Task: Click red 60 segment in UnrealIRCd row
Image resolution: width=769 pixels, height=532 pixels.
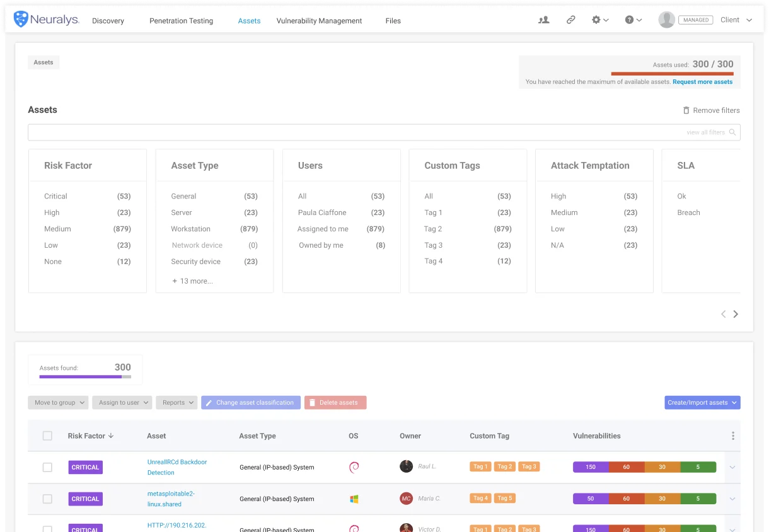Action: point(627,467)
